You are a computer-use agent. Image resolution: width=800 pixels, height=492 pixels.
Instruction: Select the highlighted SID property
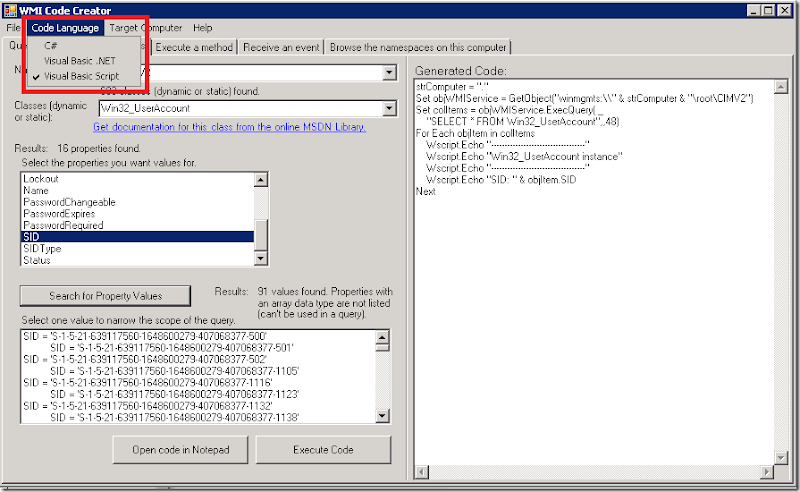click(x=137, y=237)
